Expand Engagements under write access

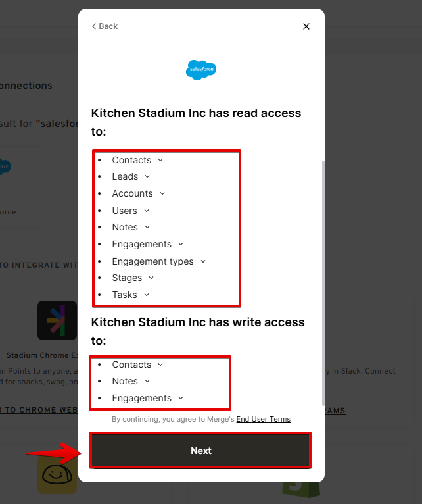tap(181, 398)
